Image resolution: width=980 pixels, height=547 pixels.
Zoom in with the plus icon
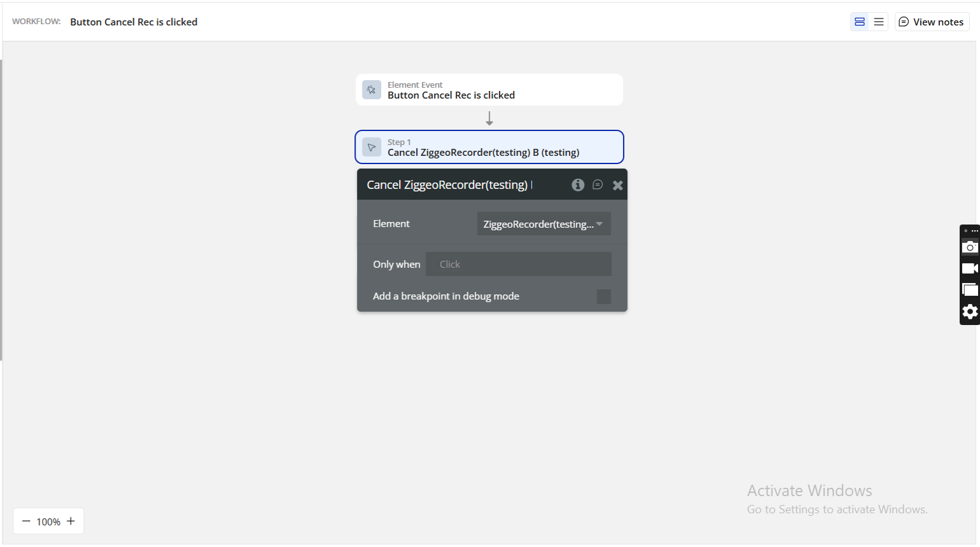tap(71, 521)
